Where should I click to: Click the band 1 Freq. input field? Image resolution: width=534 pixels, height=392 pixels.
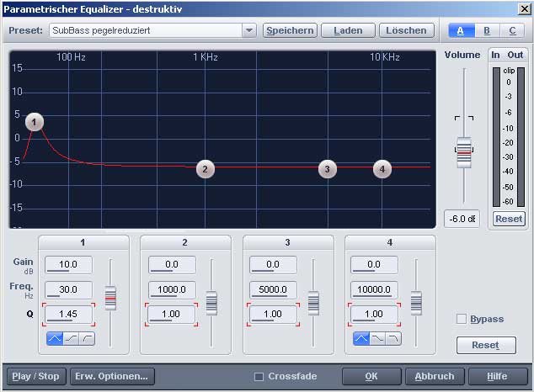pos(69,290)
